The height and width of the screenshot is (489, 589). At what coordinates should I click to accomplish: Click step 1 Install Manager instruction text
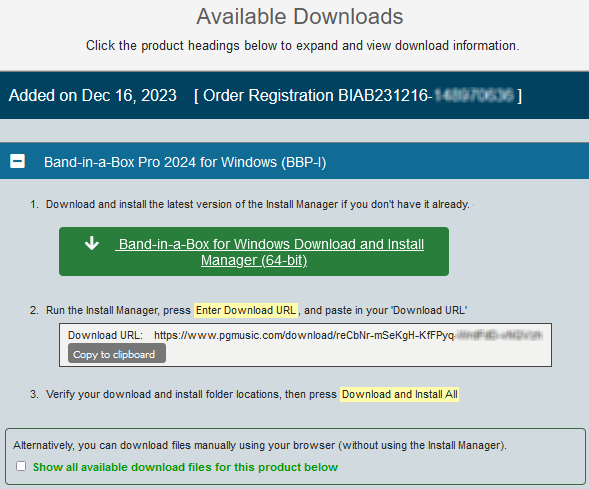click(x=258, y=204)
